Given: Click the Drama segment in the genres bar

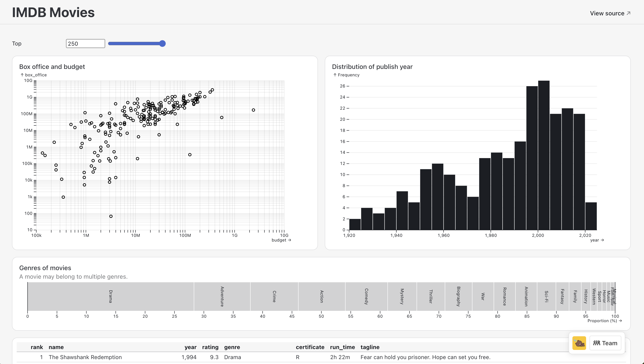Looking at the screenshot, I should click(110, 296).
